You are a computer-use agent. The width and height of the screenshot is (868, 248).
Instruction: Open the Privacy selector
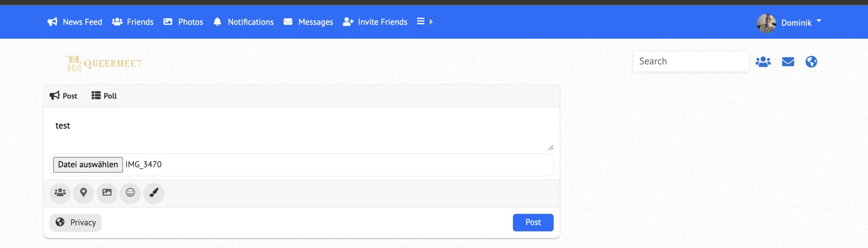(x=76, y=223)
